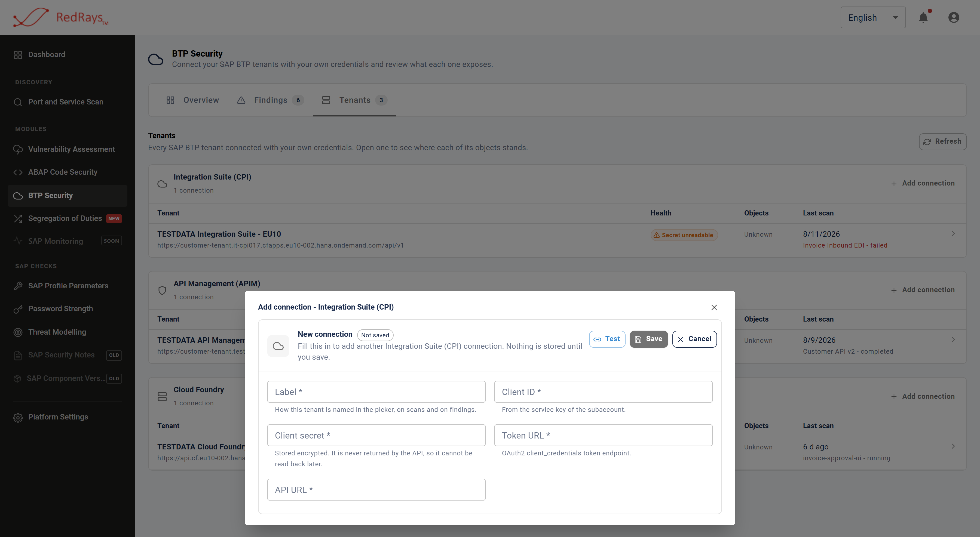Open the Threat Modelling check

(67, 332)
